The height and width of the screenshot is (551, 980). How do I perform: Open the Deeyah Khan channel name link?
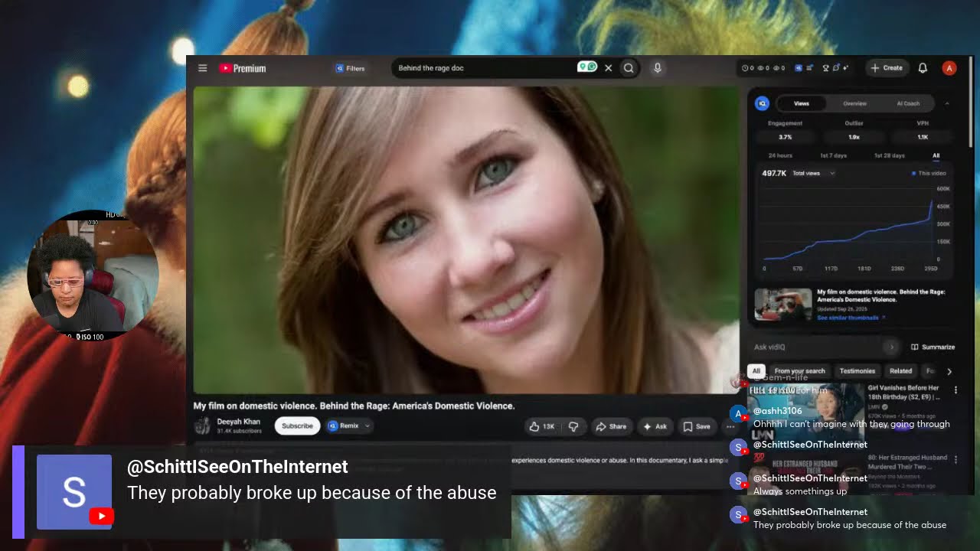[238, 422]
